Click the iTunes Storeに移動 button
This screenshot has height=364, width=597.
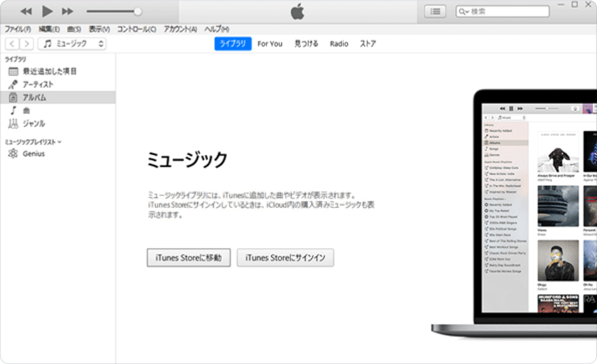pyautogui.click(x=189, y=258)
